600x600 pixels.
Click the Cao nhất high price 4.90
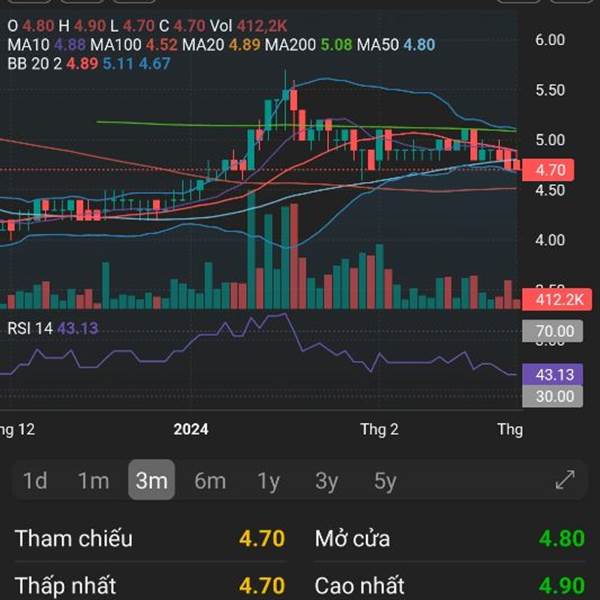(x=562, y=585)
